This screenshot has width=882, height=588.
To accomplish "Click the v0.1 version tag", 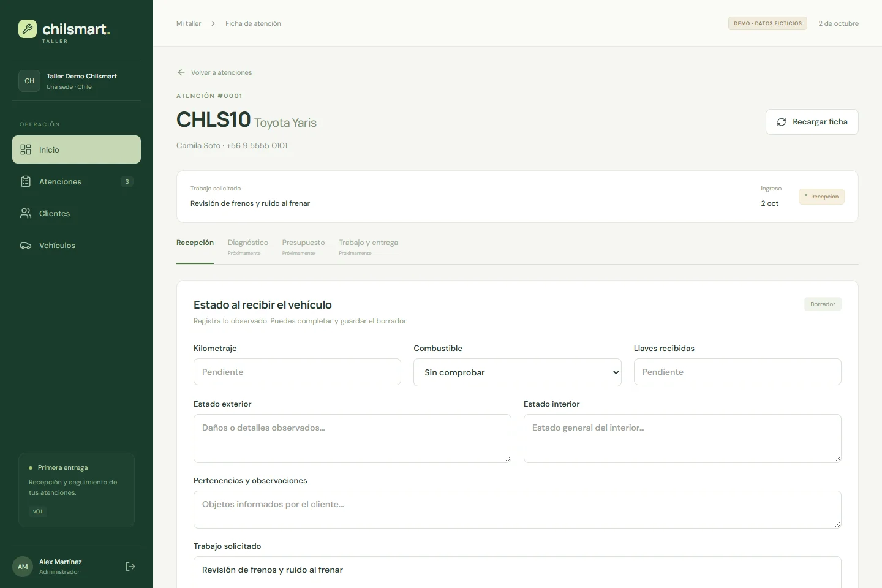I will pyautogui.click(x=38, y=511).
